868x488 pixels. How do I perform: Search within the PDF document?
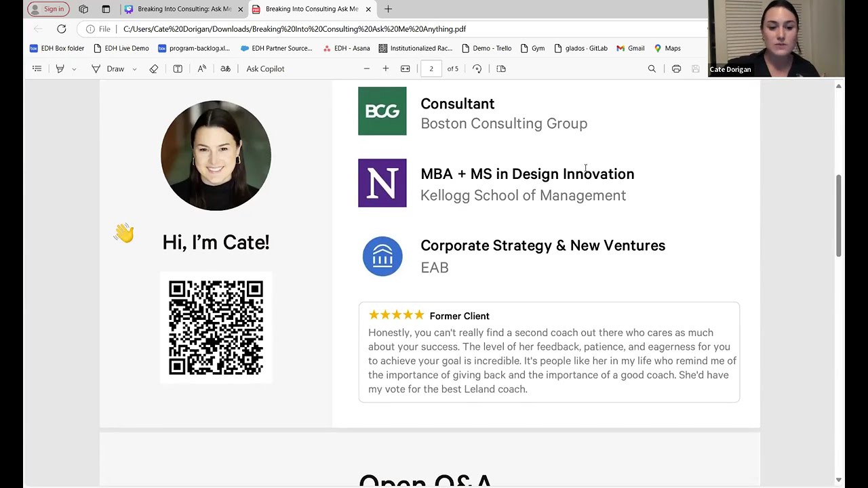click(x=652, y=68)
